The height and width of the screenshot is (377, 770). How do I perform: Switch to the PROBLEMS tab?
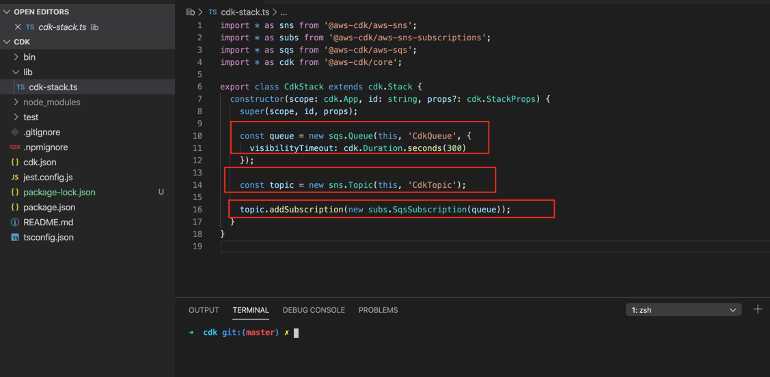[x=378, y=310]
